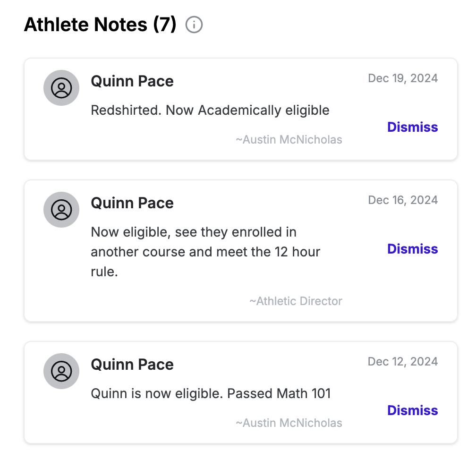Dismiss the Dec 16 12 hour rule note
This screenshot has height=459, width=476.
[412, 249]
